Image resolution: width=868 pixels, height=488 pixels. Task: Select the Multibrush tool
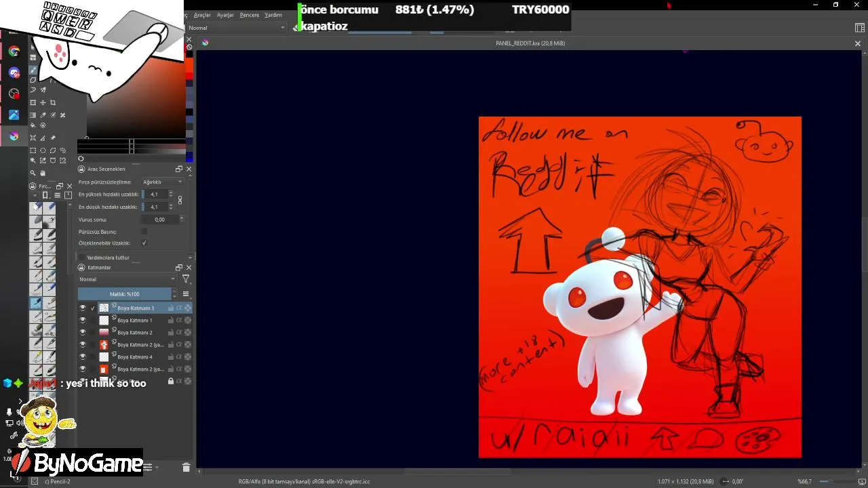tap(43, 89)
